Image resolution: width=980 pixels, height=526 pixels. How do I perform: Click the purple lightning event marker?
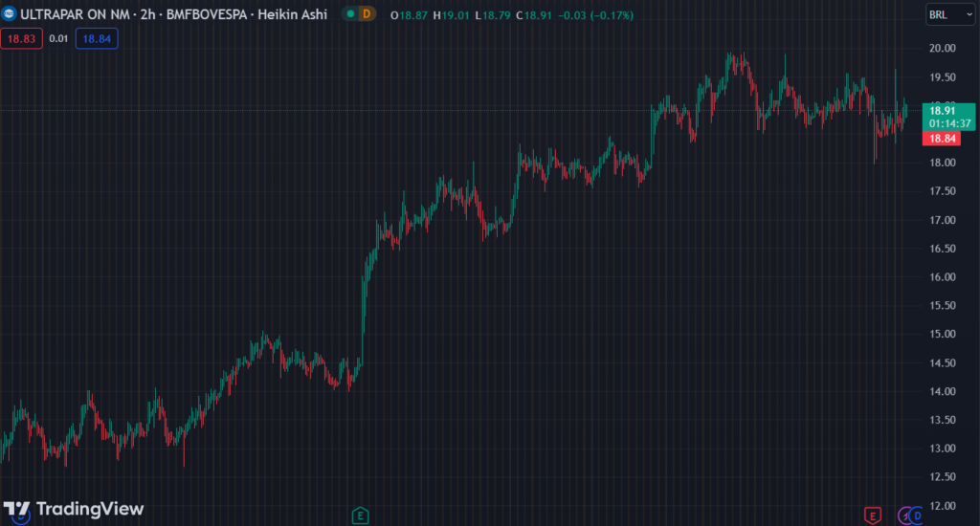click(903, 516)
